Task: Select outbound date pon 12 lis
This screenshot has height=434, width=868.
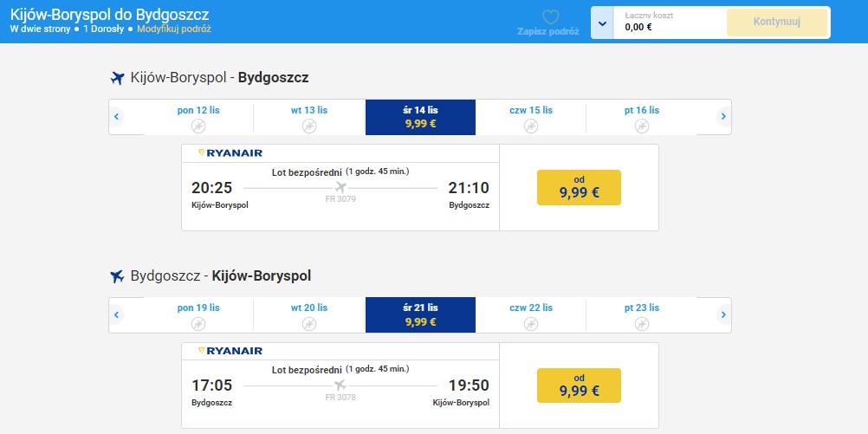Action: point(198,117)
